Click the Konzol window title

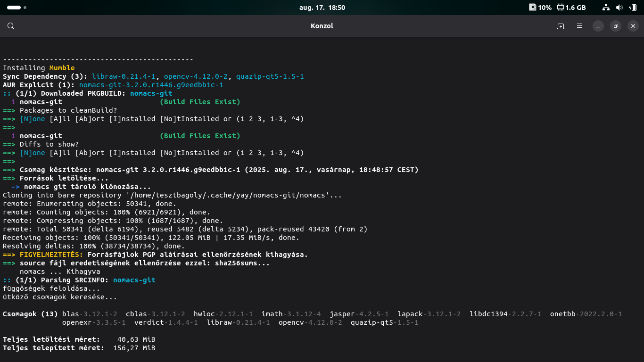click(x=322, y=26)
